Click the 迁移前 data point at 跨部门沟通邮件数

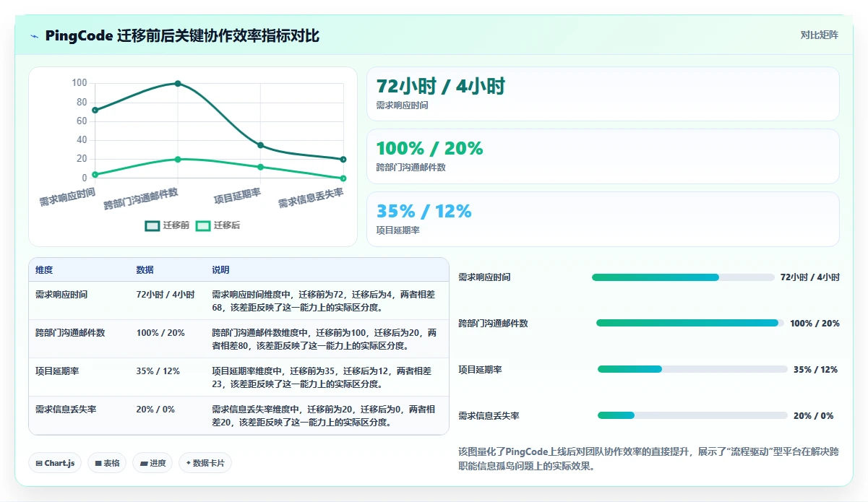(x=178, y=84)
